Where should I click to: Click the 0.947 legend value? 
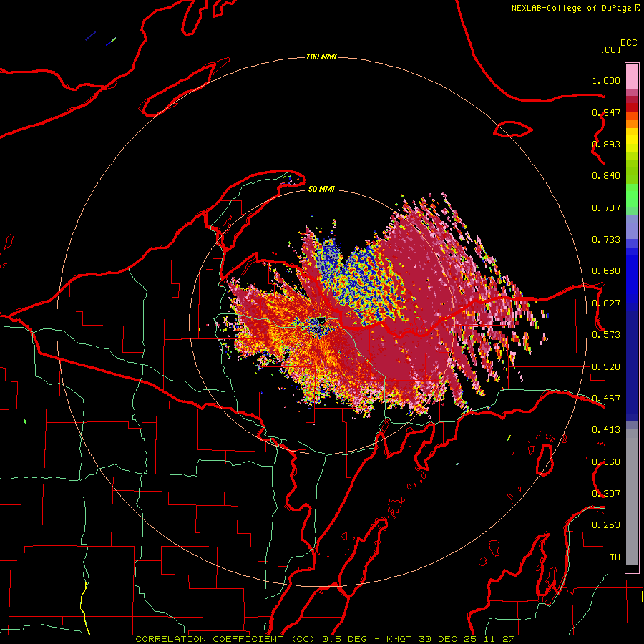(x=606, y=112)
